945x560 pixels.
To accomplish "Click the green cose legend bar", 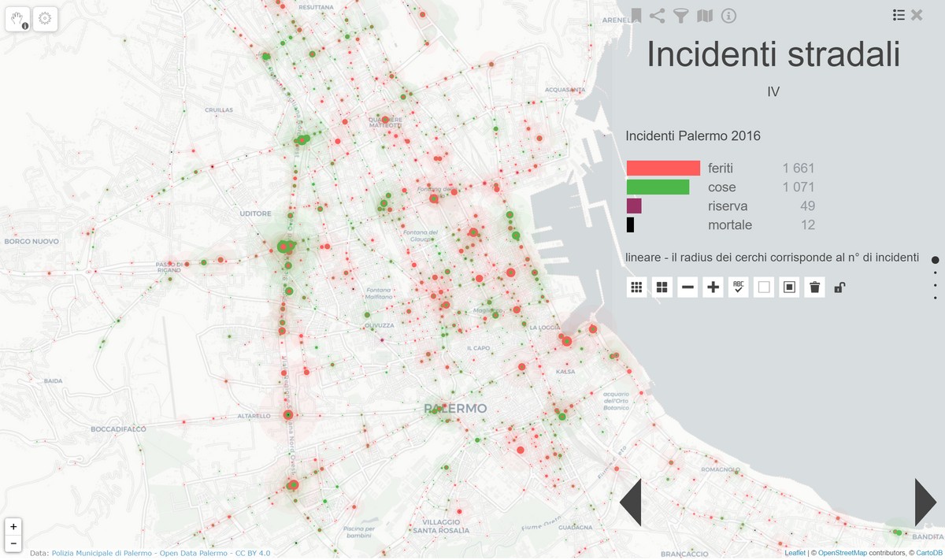I will 658,187.
